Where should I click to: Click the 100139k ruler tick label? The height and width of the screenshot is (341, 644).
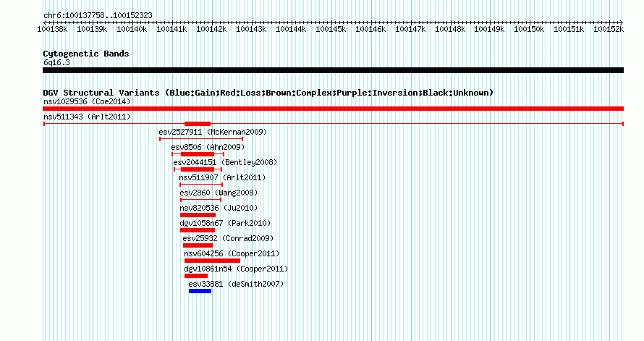[92, 29]
